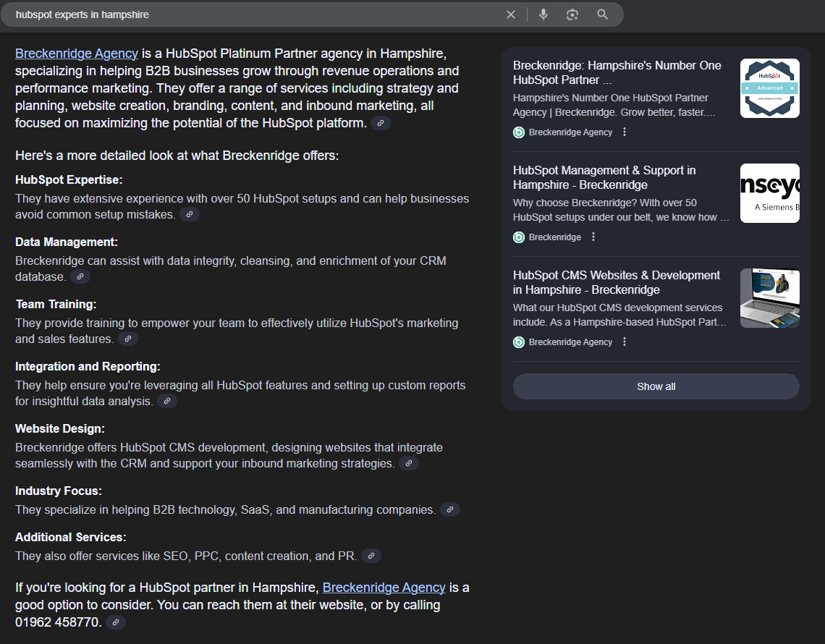Open the three-dot menu for the first Breckenridge Agency source
Image resolution: width=825 pixels, height=644 pixels.
click(625, 132)
